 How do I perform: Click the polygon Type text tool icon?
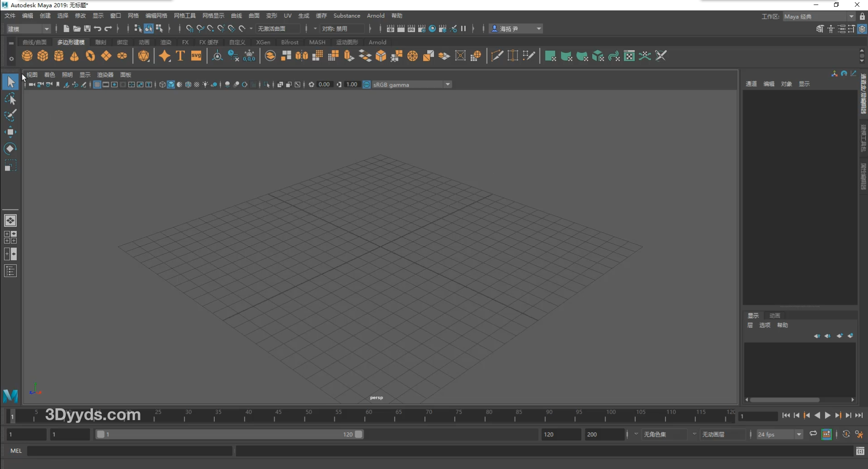[180, 56]
